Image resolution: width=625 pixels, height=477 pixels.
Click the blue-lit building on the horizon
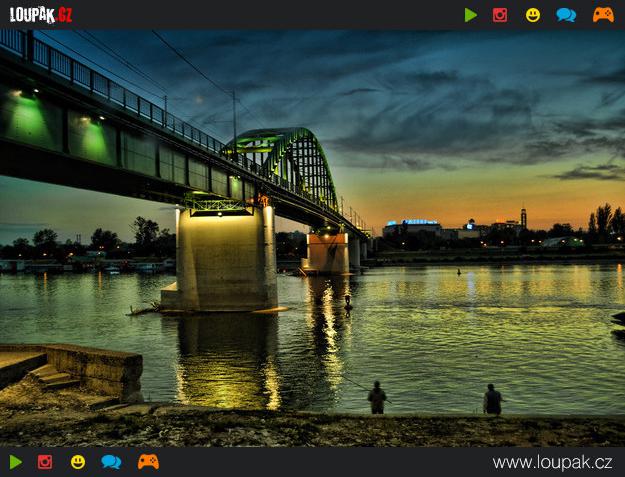click(412, 227)
